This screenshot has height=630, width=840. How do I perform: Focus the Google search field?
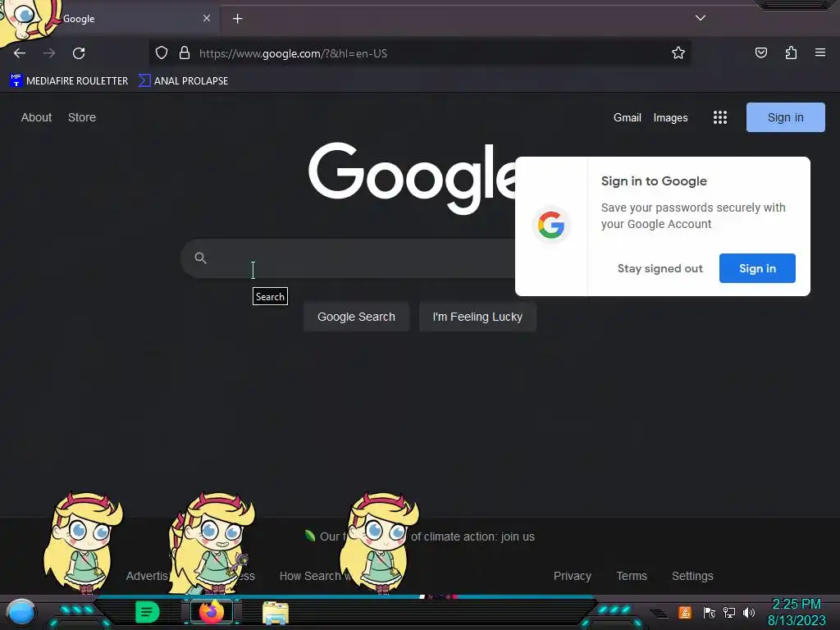[x=348, y=258]
